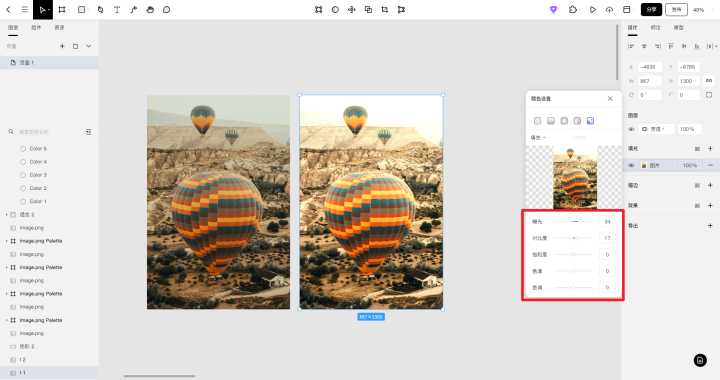
Task: Click the Crop icon in center toolbar
Action: click(384, 10)
